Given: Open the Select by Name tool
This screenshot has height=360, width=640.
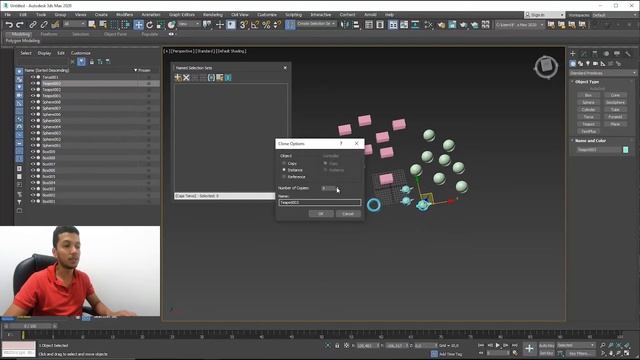Looking at the screenshot, I should 103,25.
